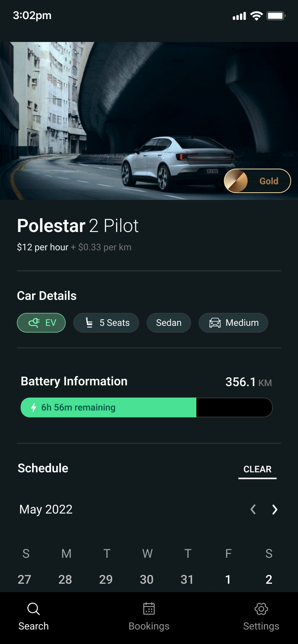The image size is (298, 644).
Task: Switch to the Bookings tab label
Action: click(x=149, y=626)
